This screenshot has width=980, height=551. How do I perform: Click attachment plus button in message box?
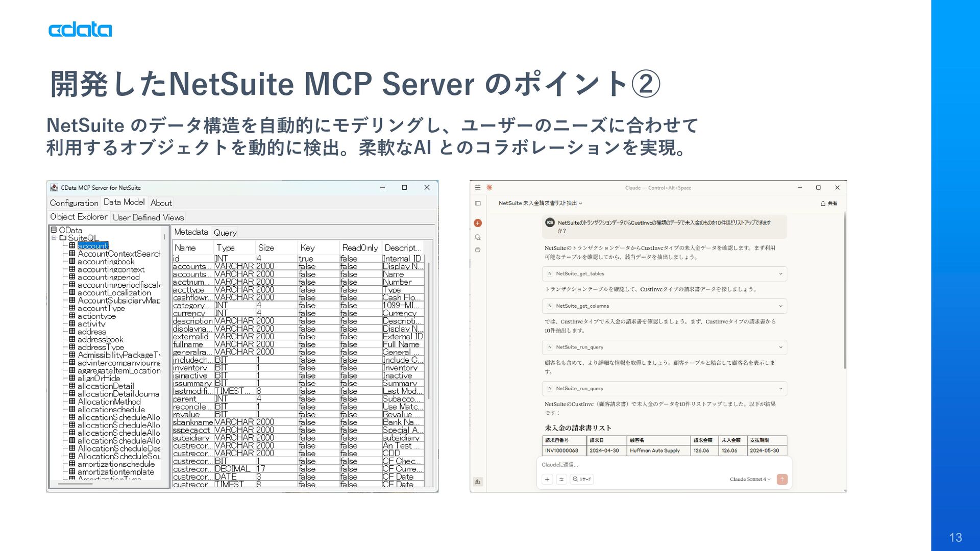pos(547,479)
